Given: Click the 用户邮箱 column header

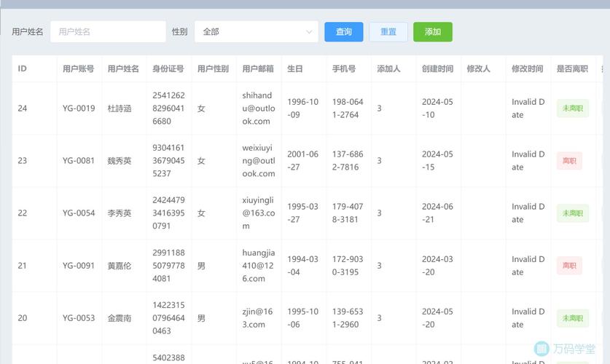Looking at the screenshot, I should click(x=258, y=68).
